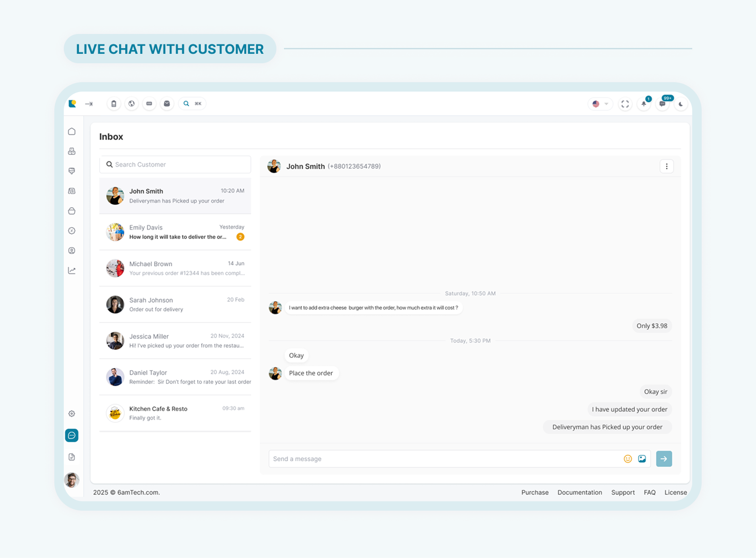Send the message with arrow button
Viewport: 756px width, 558px height.
click(x=664, y=459)
